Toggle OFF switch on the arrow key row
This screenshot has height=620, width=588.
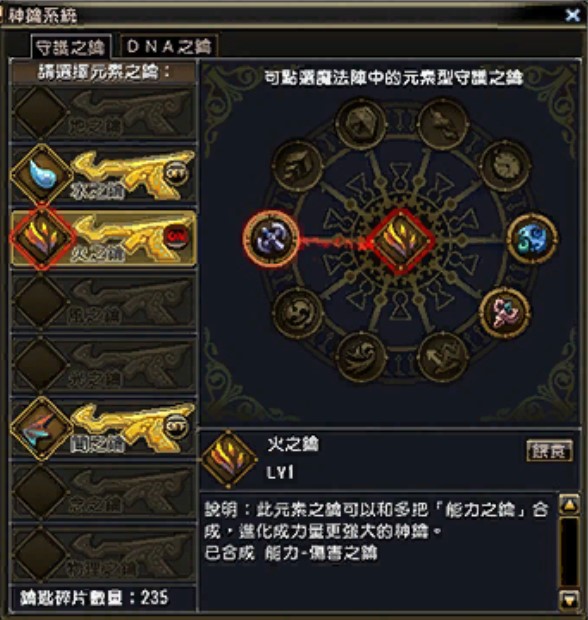176,427
